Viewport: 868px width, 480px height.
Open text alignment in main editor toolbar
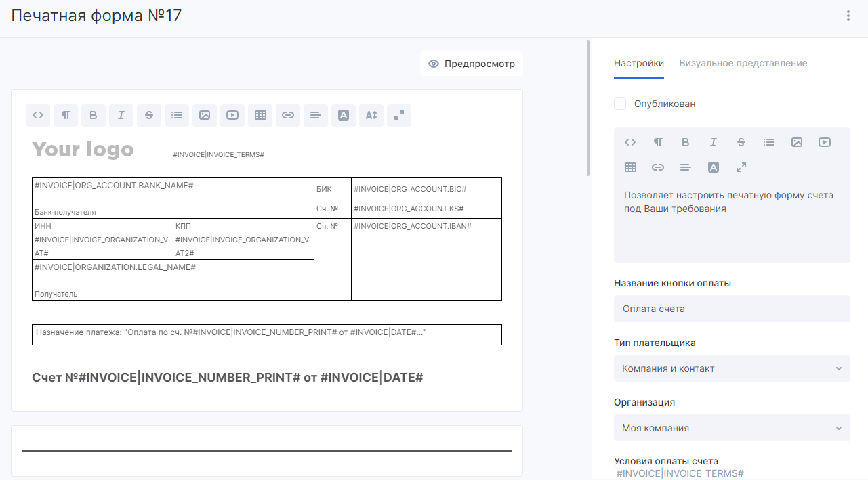click(x=316, y=115)
